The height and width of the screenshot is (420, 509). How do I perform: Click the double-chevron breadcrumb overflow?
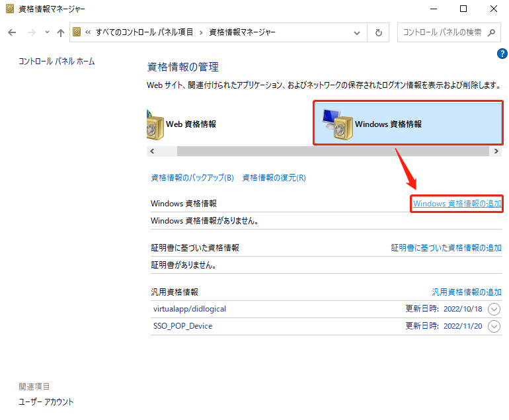[x=88, y=32]
